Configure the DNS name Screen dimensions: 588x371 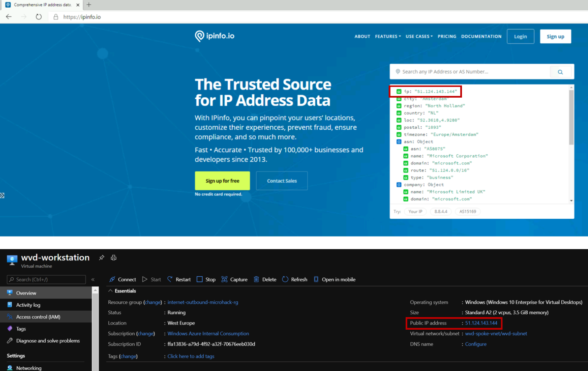point(476,344)
